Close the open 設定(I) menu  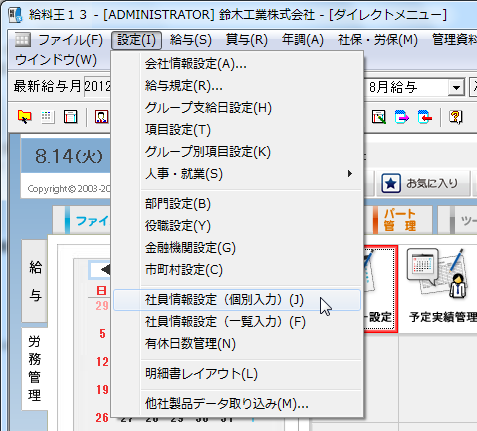136,40
